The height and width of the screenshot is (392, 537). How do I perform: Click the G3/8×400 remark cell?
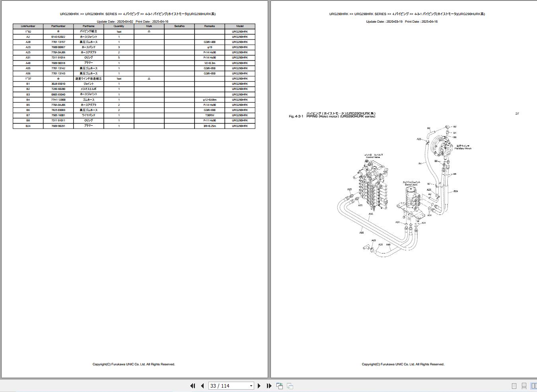click(210, 42)
